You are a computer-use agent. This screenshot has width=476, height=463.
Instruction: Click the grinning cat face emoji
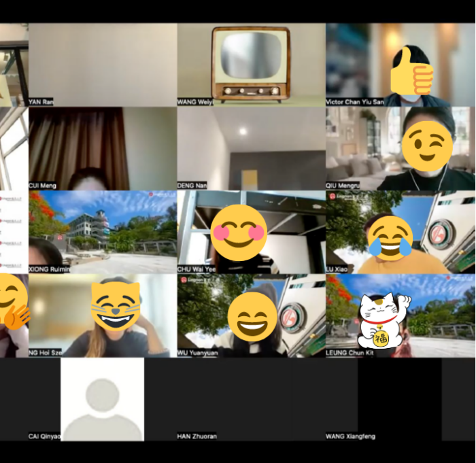[x=116, y=306]
